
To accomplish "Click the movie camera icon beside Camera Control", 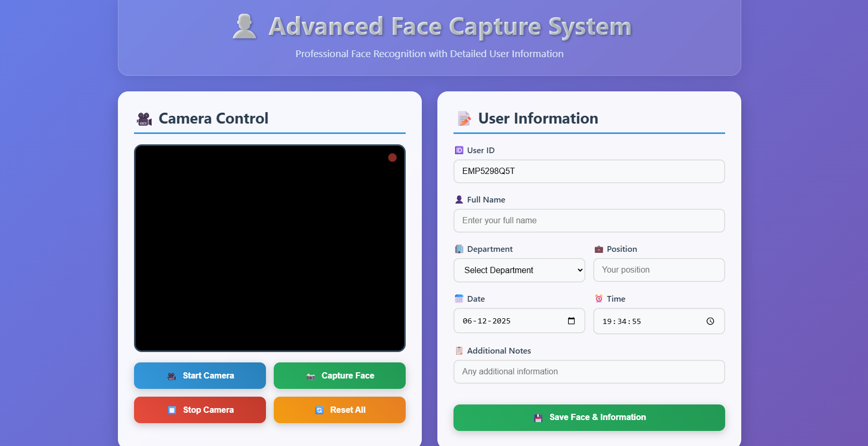I will (144, 119).
